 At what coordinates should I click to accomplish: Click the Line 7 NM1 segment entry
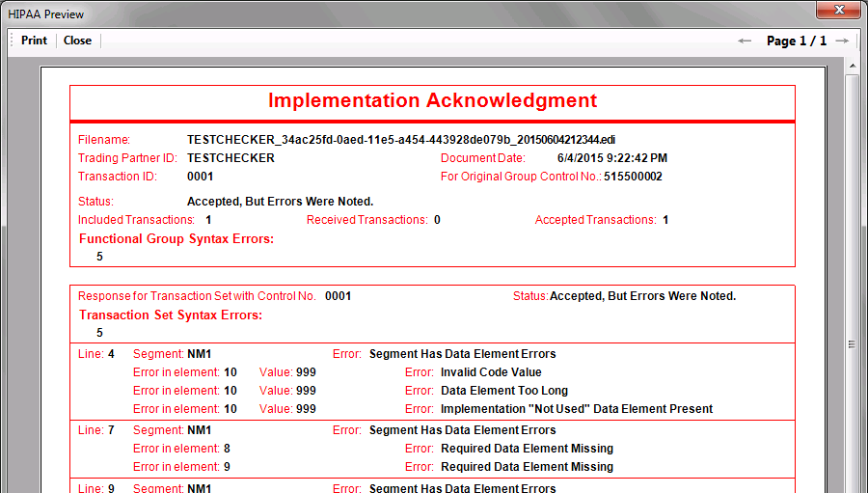199,430
